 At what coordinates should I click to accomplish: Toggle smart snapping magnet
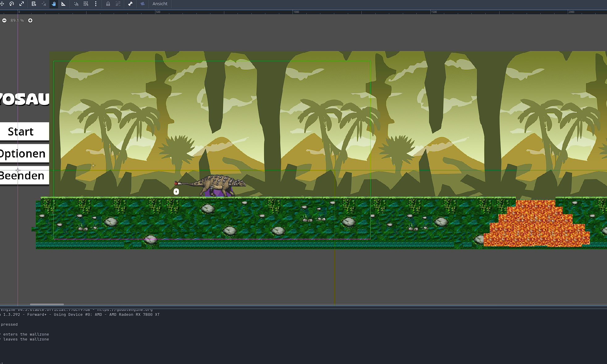pyautogui.click(x=76, y=4)
